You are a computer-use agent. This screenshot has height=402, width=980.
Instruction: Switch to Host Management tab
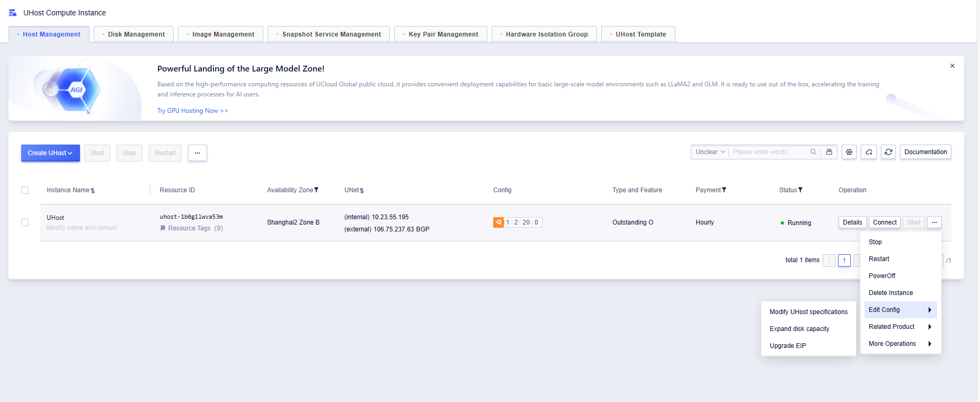click(x=49, y=34)
